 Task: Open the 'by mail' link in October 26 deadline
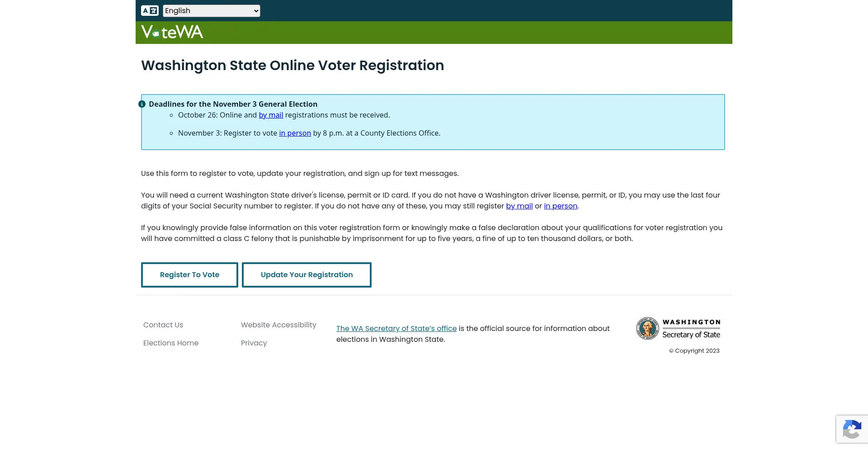point(271,115)
